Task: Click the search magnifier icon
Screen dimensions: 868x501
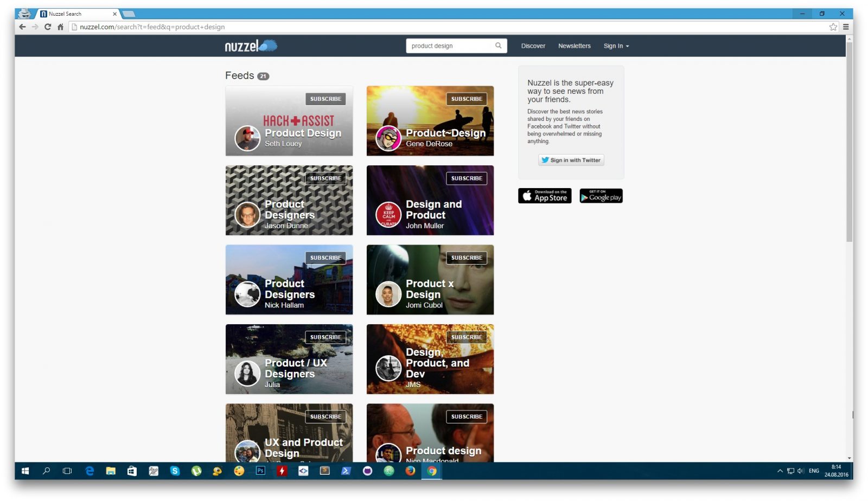Action: pos(498,46)
